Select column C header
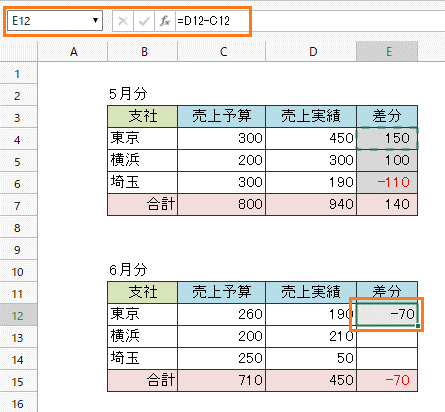The width and height of the screenshot is (445, 412). [222, 52]
